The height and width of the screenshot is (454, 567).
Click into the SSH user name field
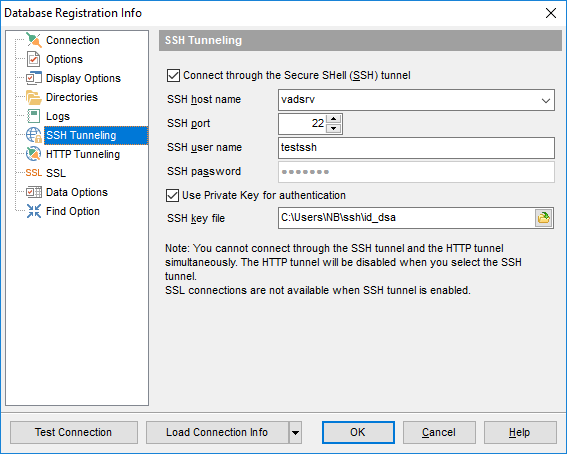pos(416,148)
